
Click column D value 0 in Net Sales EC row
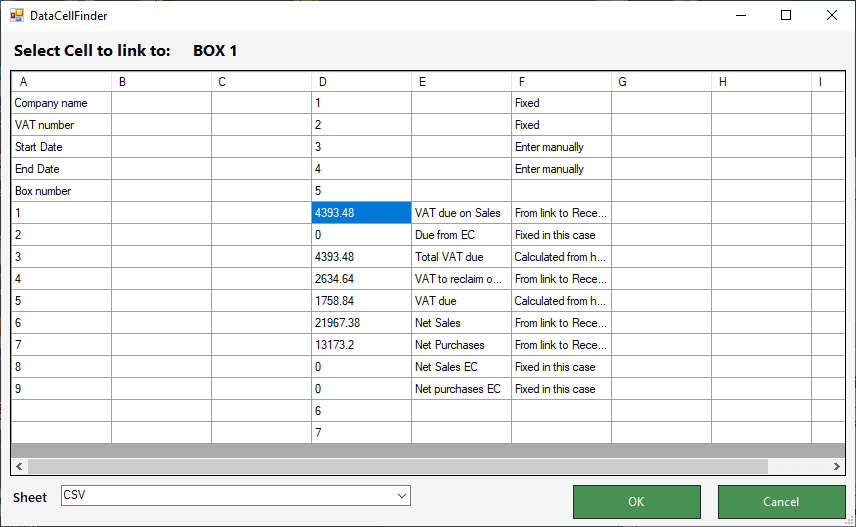[x=361, y=367]
